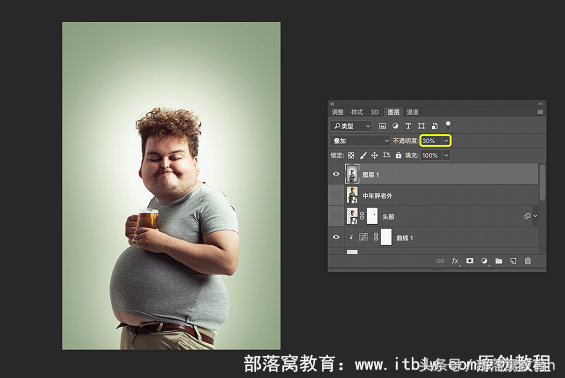Select the 曲线 1 layer mask thumbnail

(x=386, y=237)
